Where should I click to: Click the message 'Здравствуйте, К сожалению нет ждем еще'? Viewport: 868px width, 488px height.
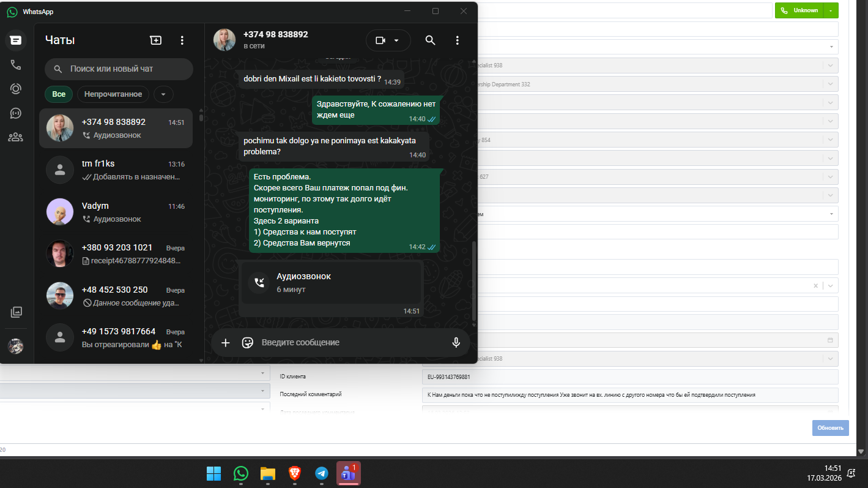click(376, 110)
